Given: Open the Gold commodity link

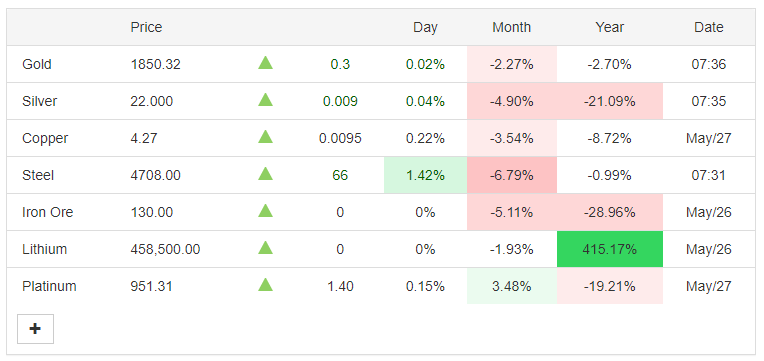Looking at the screenshot, I should [37, 64].
